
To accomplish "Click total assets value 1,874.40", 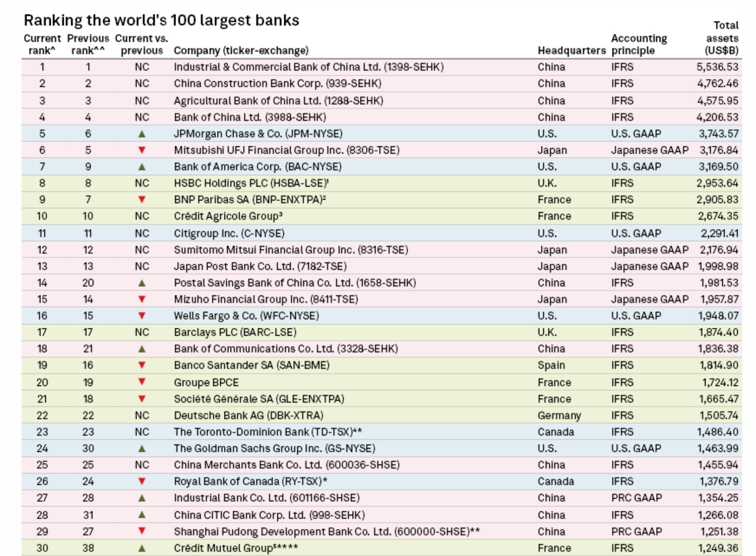I will click(x=719, y=332).
